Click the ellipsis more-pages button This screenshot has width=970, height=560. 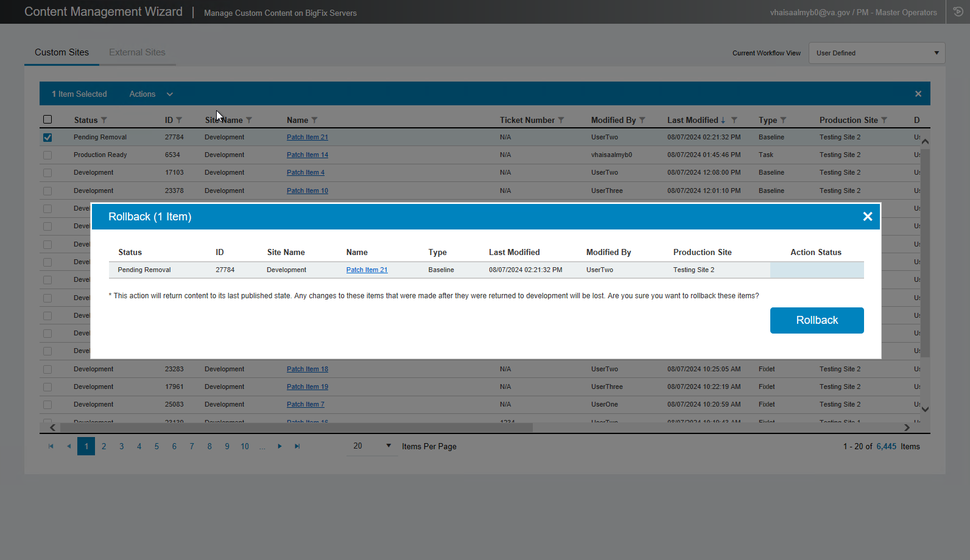(262, 446)
